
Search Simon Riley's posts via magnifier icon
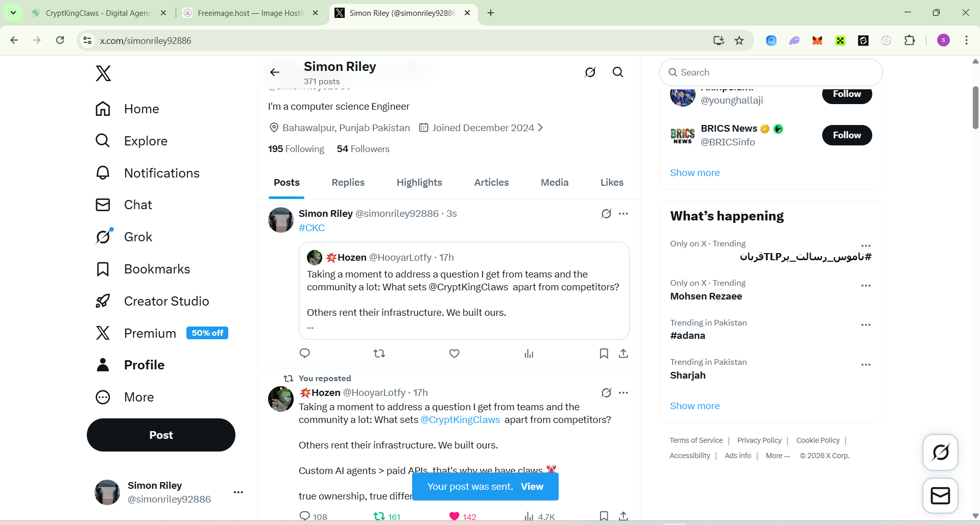point(618,72)
